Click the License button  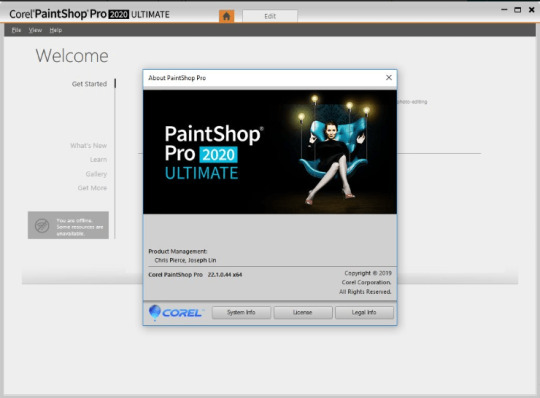(303, 312)
